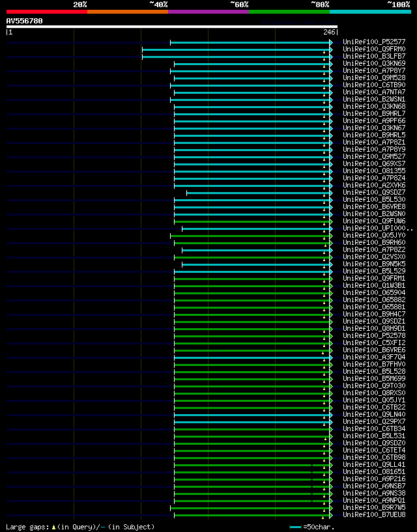The height and width of the screenshot is (532, 417).
Task: Open the UniRef100_A7P8Y7 hit label
Action: (374, 70)
